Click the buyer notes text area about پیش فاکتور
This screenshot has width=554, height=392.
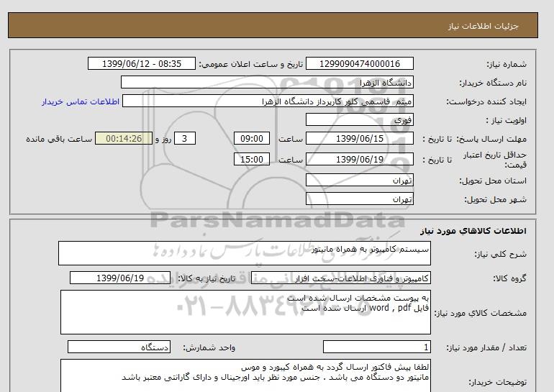245,375
